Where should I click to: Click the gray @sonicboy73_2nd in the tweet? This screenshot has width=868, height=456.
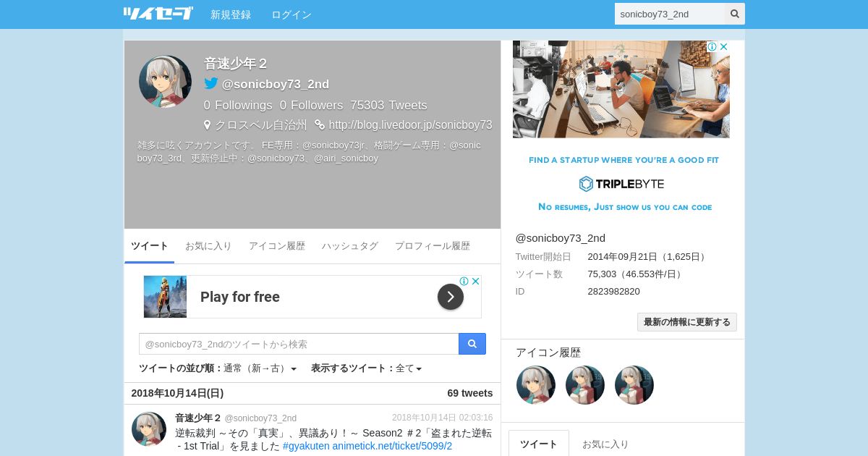click(x=260, y=418)
